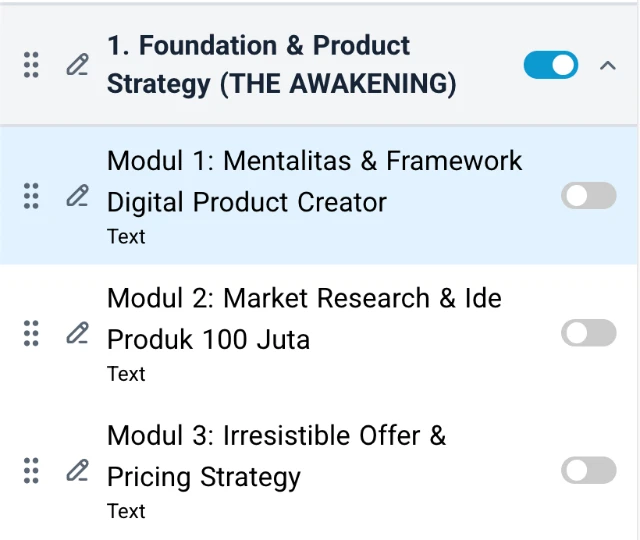Edit Modul 3 Irresistible Offer title

click(x=77, y=470)
